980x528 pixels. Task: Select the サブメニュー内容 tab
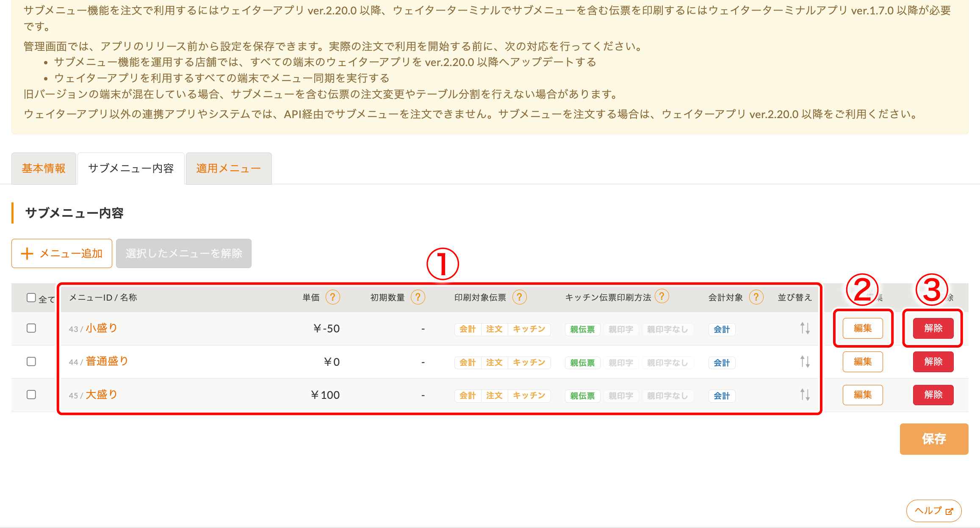coord(131,169)
